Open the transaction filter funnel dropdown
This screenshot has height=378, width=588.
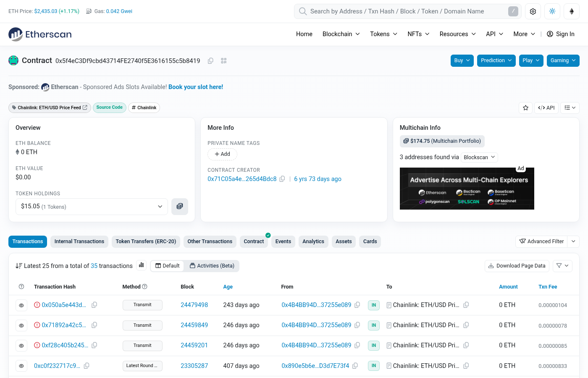562,266
